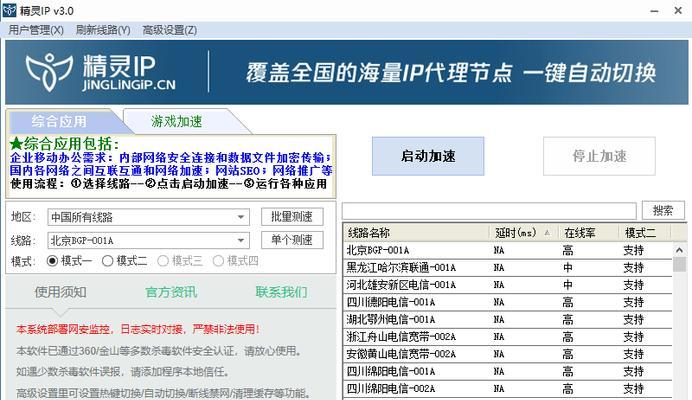The image size is (692, 400).
Task: Click the line list scrollbar thumb
Action: click(x=680, y=264)
